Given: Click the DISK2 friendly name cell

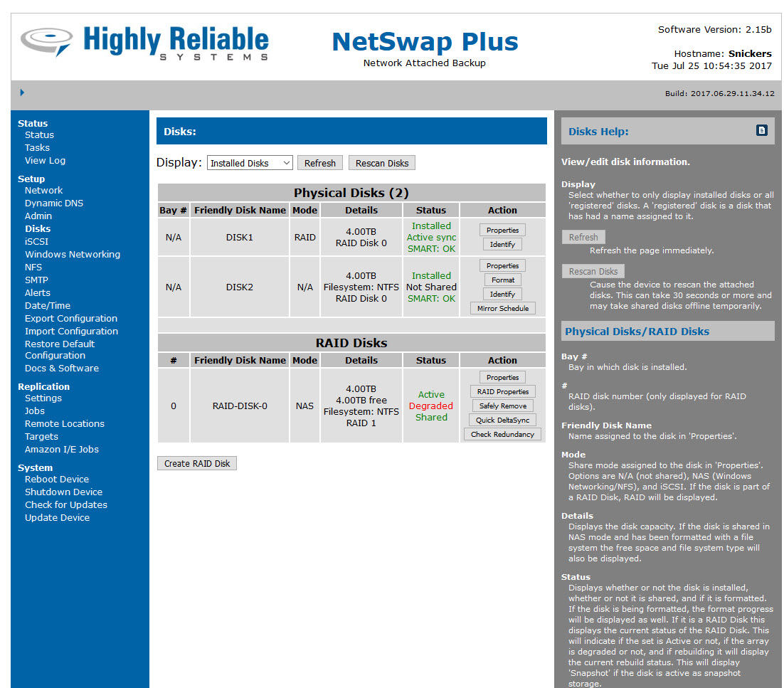Looking at the screenshot, I should (x=240, y=287).
